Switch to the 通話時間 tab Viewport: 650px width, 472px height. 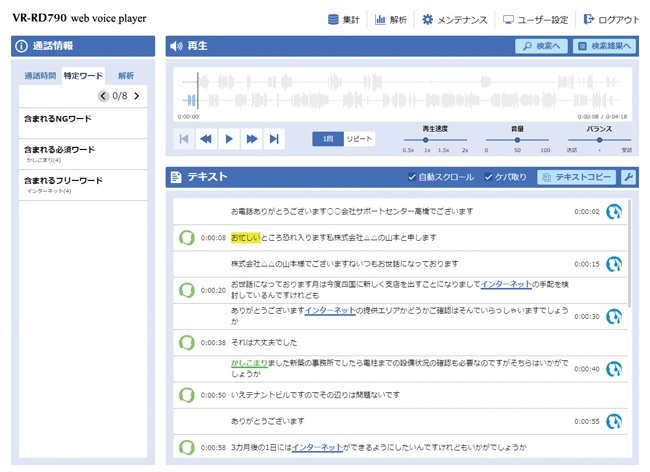(40, 75)
